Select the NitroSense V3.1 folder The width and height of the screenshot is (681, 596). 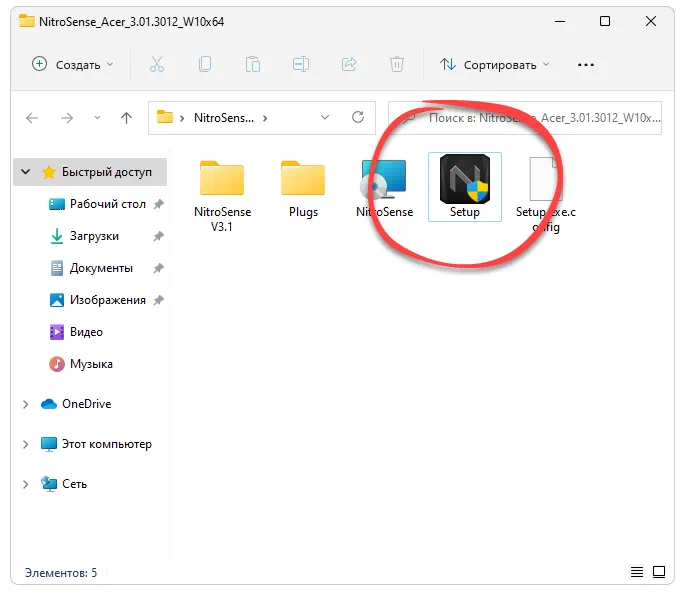click(x=222, y=195)
